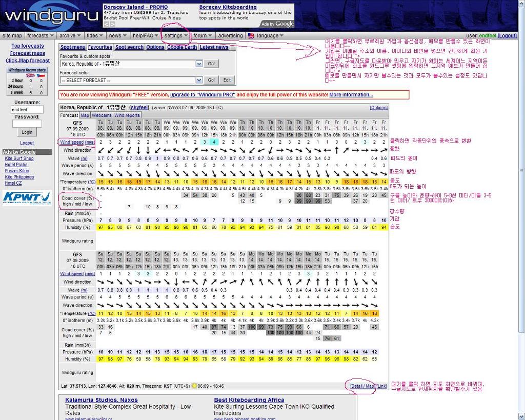Click the Edit forecast sets button
Image resolution: width=525 pixels, height=420 pixels.
click(x=227, y=80)
